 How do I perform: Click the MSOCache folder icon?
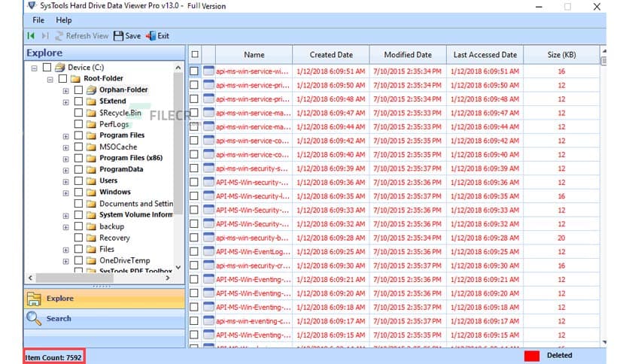(92, 147)
